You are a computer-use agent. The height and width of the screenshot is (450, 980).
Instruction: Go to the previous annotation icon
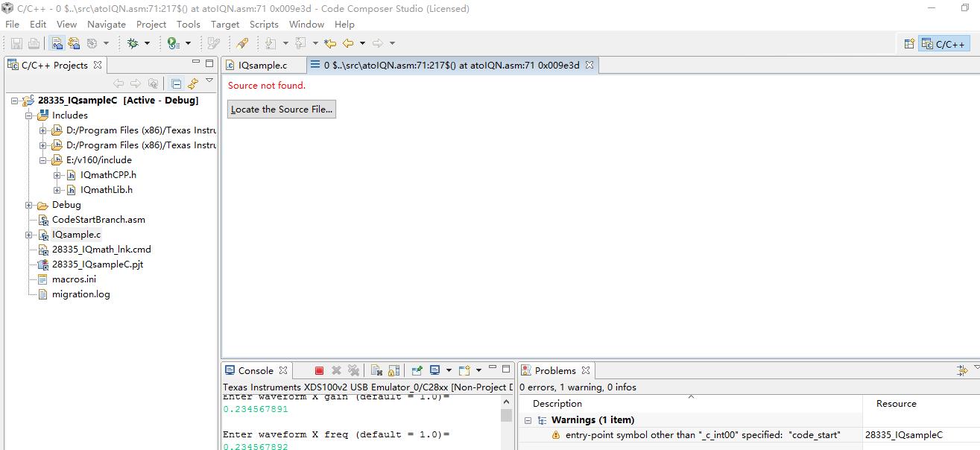tap(300, 43)
